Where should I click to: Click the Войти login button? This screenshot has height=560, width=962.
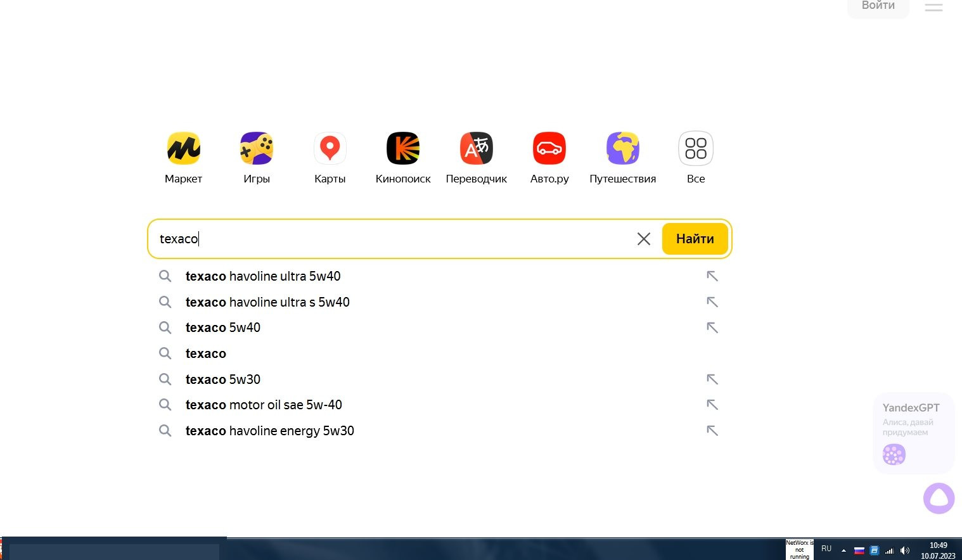pyautogui.click(x=878, y=6)
